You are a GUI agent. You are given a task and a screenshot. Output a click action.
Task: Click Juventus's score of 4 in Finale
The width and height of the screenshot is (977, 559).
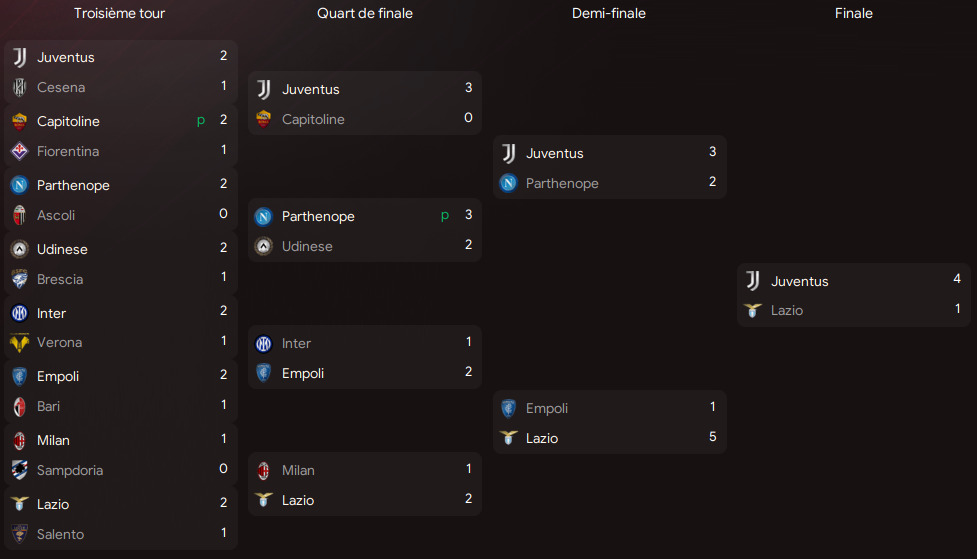(x=957, y=279)
